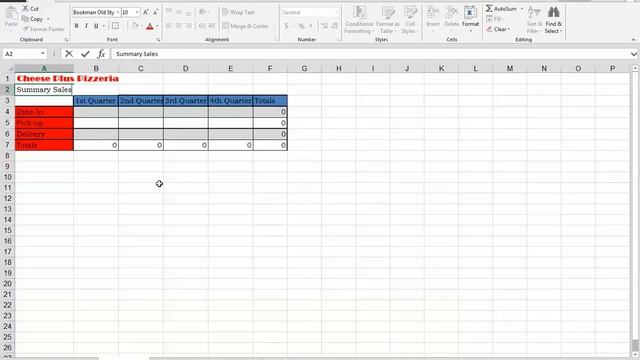Open Cell Styles gallery

(x=410, y=20)
